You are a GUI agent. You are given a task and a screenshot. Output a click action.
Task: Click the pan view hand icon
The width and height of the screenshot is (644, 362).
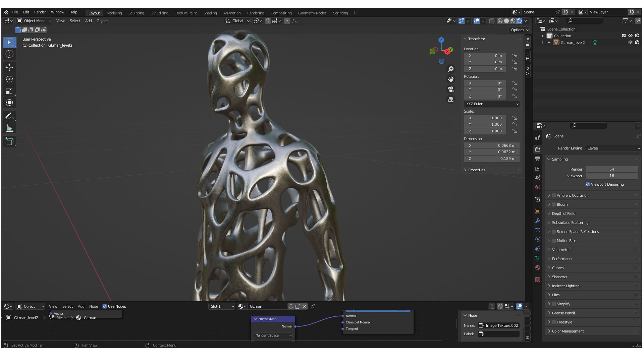(451, 79)
